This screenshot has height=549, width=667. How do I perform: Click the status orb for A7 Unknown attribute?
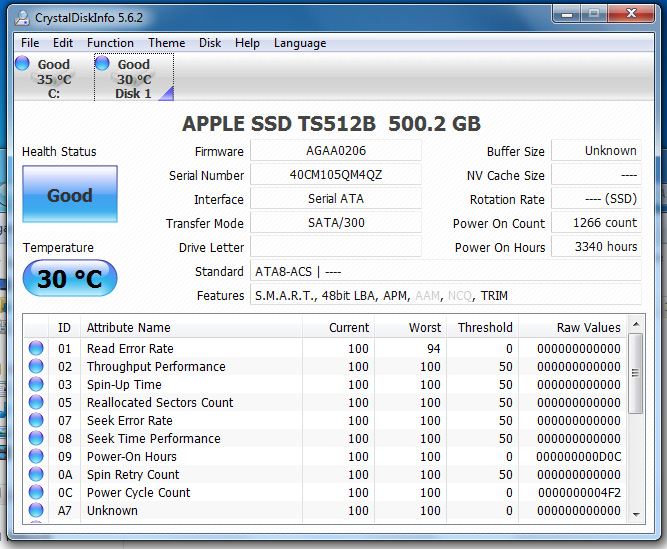point(36,510)
